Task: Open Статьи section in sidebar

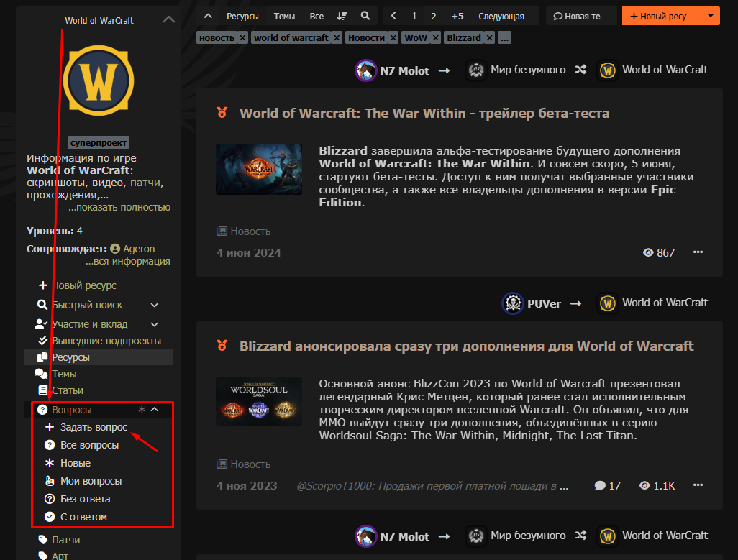Action: pyautogui.click(x=68, y=390)
